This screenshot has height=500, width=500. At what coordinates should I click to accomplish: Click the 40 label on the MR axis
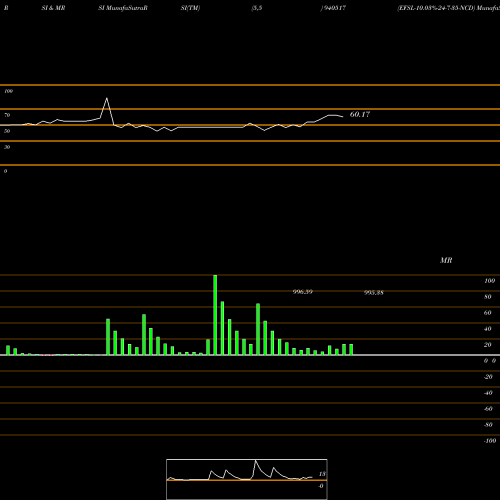[488, 329]
